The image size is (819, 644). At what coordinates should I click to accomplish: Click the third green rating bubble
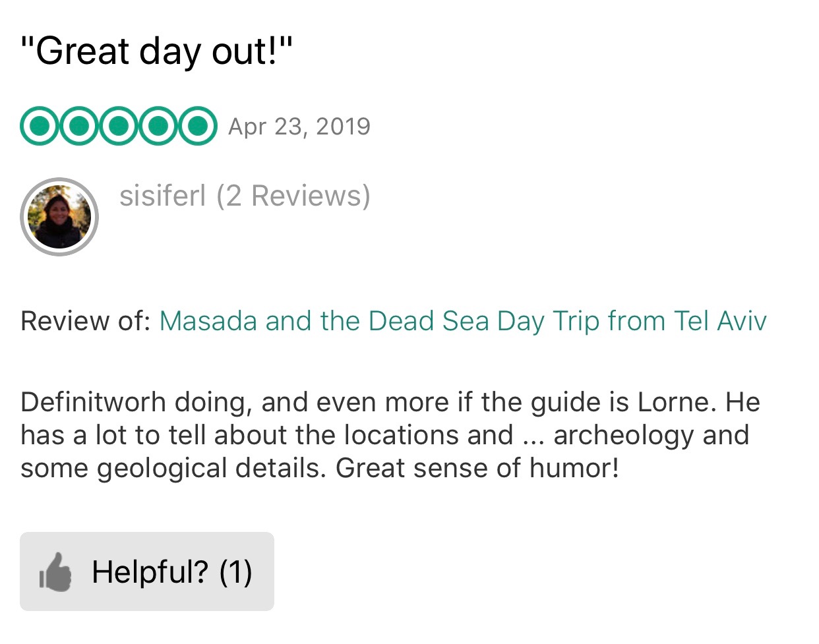point(119,125)
